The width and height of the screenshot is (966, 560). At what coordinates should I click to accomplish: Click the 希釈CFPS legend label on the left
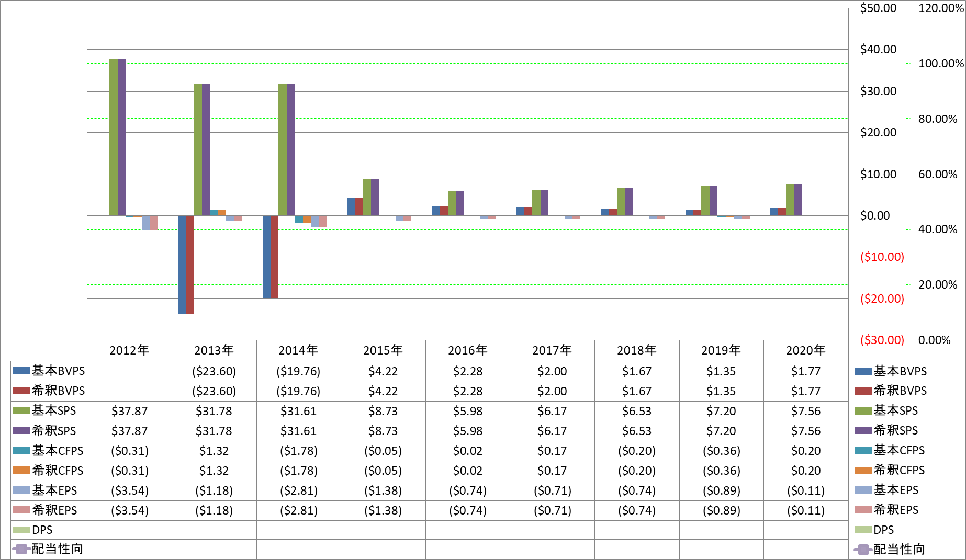pyautogui.click(x=58, y=470)
